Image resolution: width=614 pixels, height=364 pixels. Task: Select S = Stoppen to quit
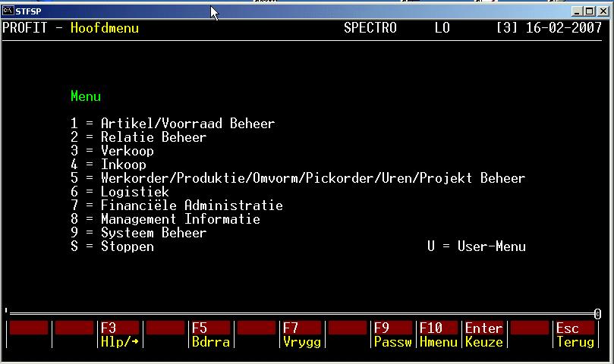(112, 246)
